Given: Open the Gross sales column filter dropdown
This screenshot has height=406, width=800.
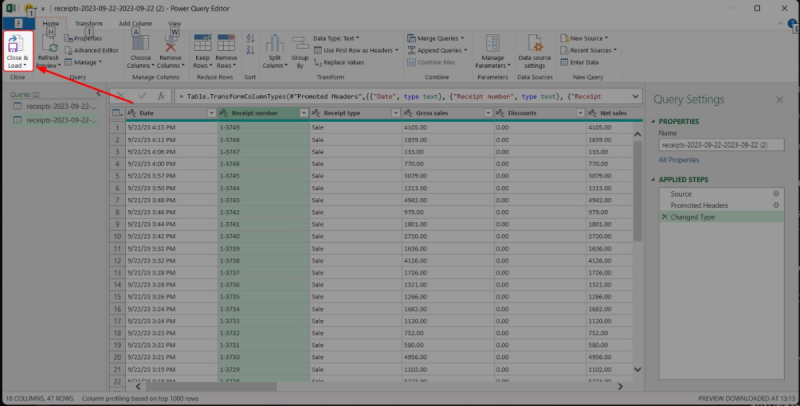Looking at the screenshot, I should [486, 114].
